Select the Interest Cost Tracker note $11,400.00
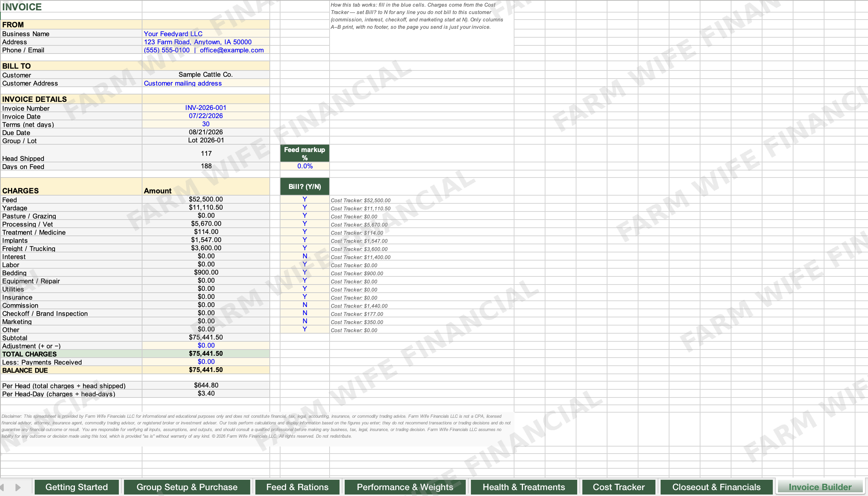Image resolution: width=868 pixels, height=496 pixels. point(361,257)
